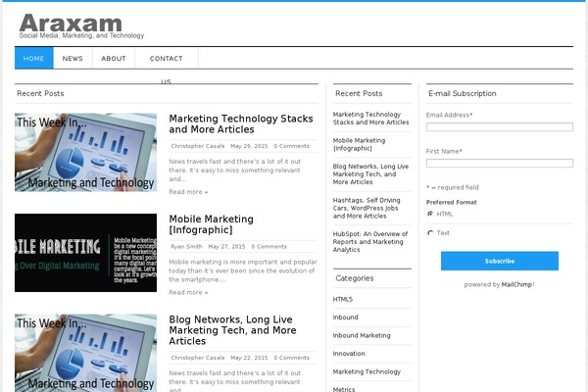Click the first Marketing and Technology thumbnail
The height and width of the screenshot is (392, 588).
86,152
